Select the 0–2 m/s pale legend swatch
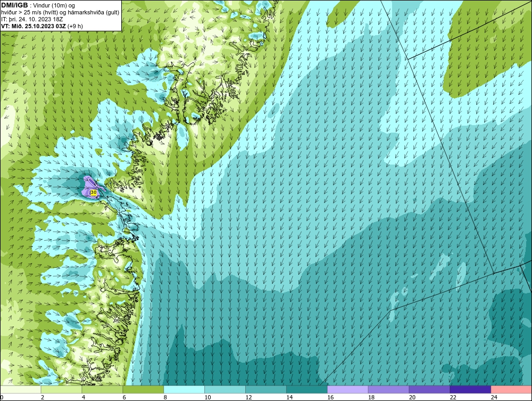The height and width of the screenshot is (401, 532). pos(21,389)
